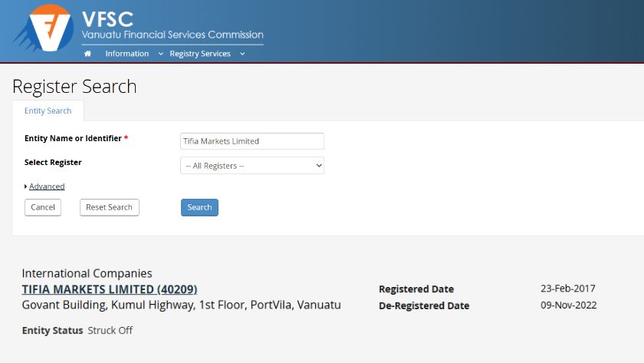Expand the chevron beside Registry Services
The image size is (644, 363).
coord(242,54)
